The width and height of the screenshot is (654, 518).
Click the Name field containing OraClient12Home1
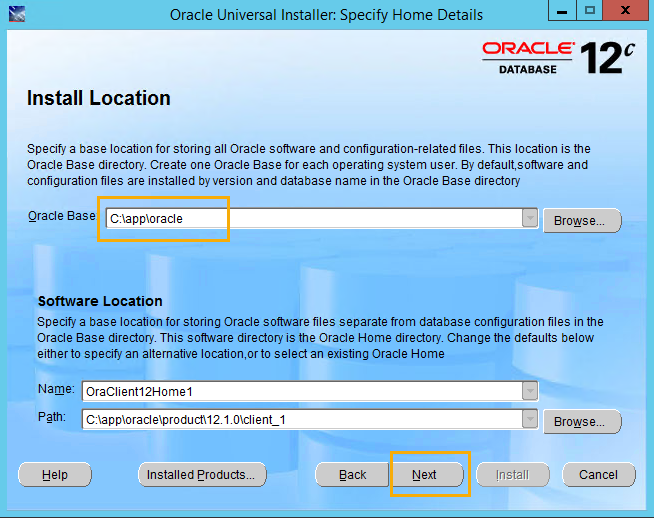tap(302, 391)
